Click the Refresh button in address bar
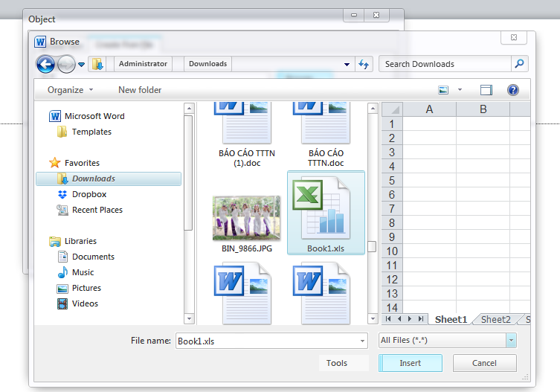 (364, 64)
